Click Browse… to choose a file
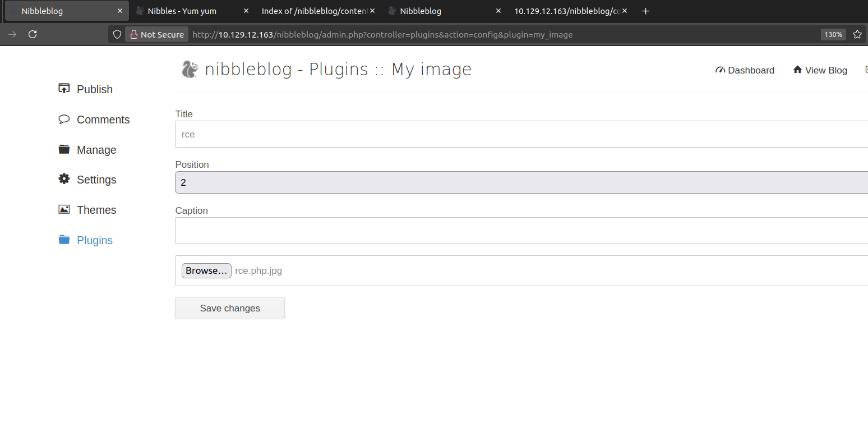 [206, 270]
